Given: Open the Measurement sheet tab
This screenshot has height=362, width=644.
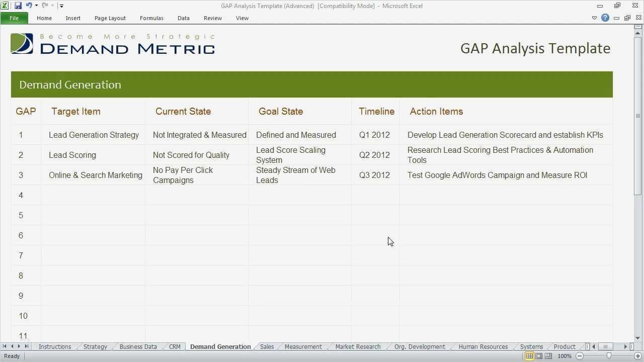Looking at the screenshot, I should click(x=303, y=346).
